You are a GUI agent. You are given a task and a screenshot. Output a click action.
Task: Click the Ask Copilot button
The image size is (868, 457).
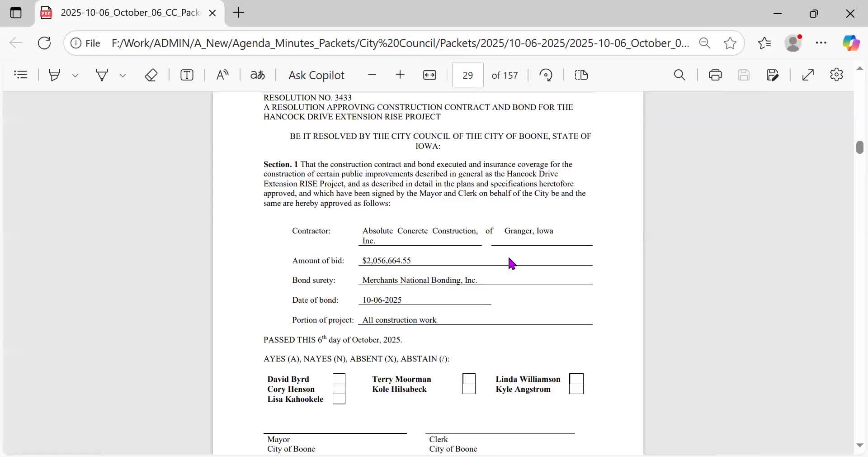(x=316, y=75)
